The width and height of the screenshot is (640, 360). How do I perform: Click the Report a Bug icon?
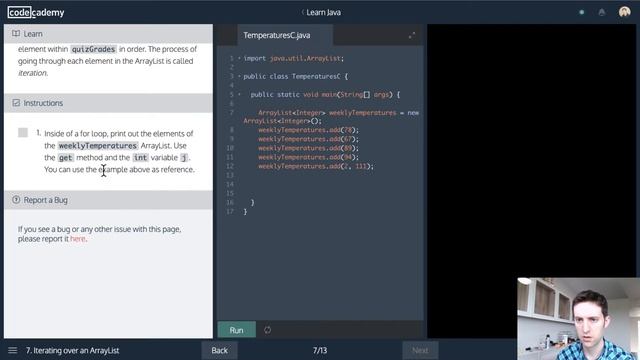tap(16, 200)
